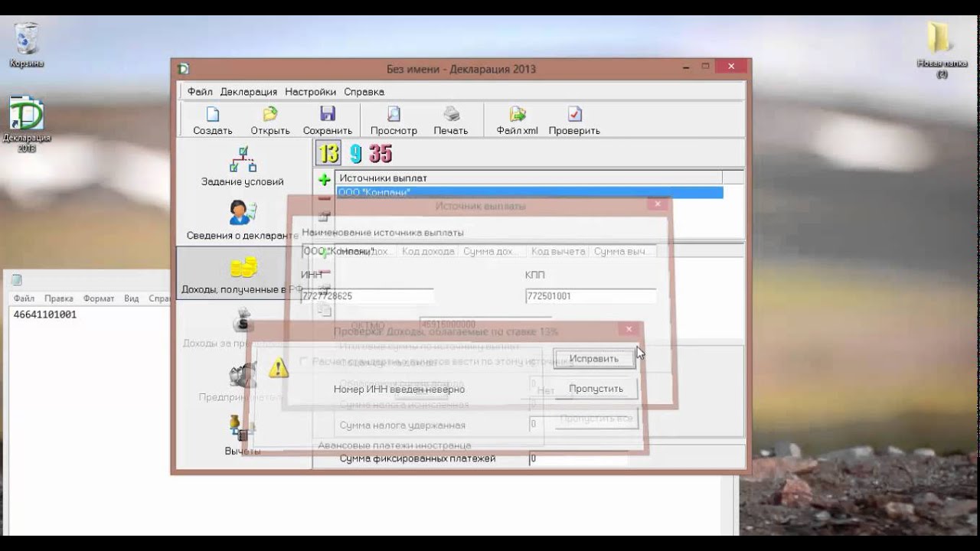Open Справка menu in Декларация window
This screenshot has height=551, width=980.
[364, 91]
